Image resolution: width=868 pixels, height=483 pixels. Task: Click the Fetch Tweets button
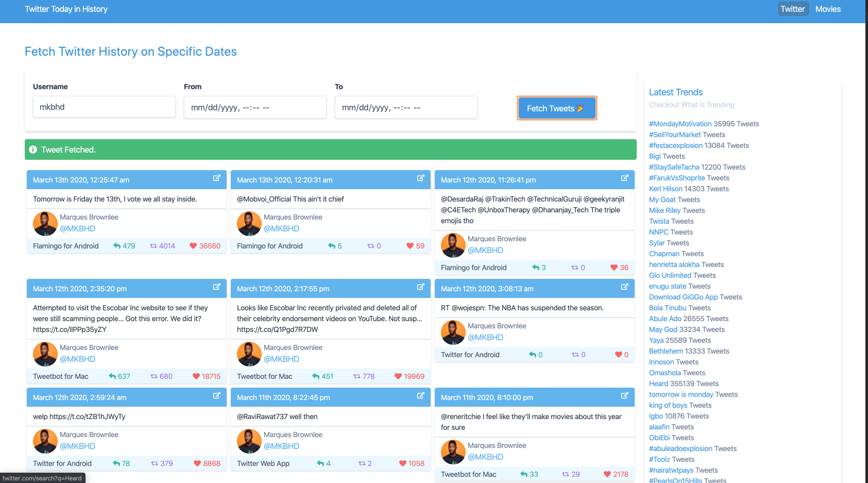tap(557, 108)
